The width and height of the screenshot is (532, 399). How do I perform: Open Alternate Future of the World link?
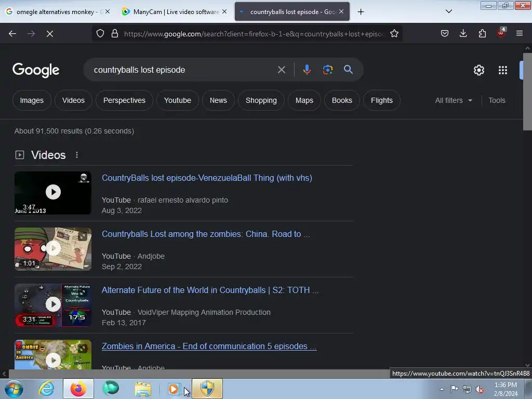210,290
